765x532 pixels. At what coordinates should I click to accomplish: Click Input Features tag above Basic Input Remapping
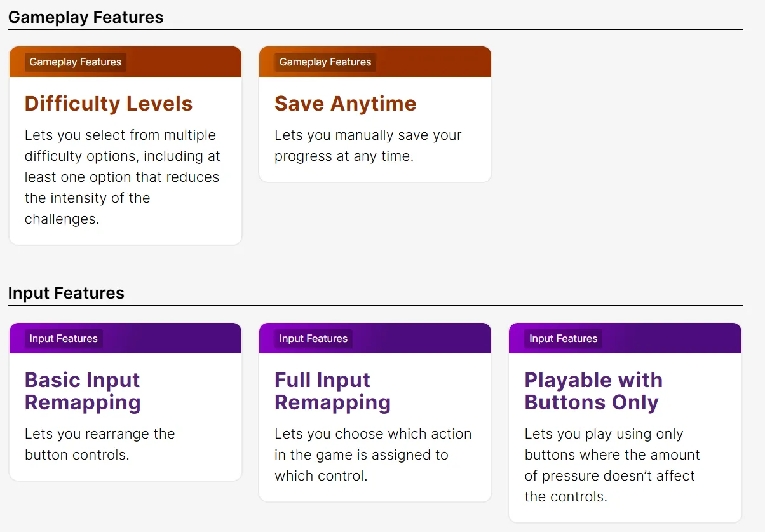[64, 339]
